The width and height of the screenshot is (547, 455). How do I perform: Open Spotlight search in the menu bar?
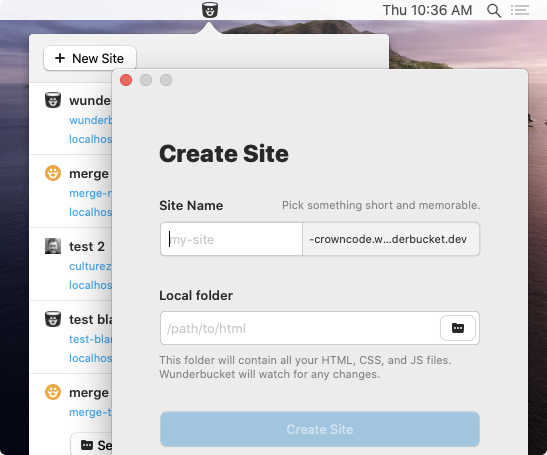494,10
